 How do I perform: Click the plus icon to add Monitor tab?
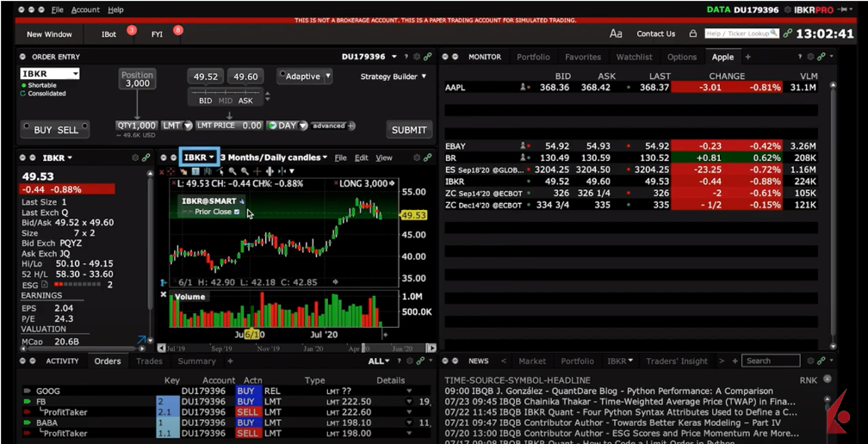(747, 57)
